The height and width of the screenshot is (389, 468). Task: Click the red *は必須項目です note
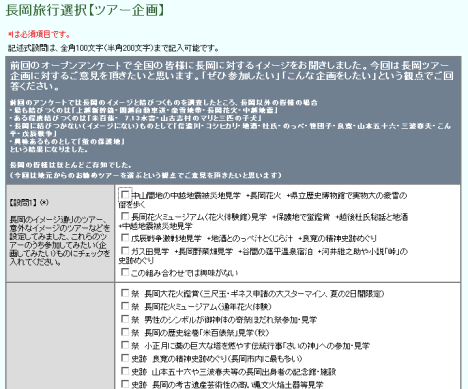pos(39,34)
